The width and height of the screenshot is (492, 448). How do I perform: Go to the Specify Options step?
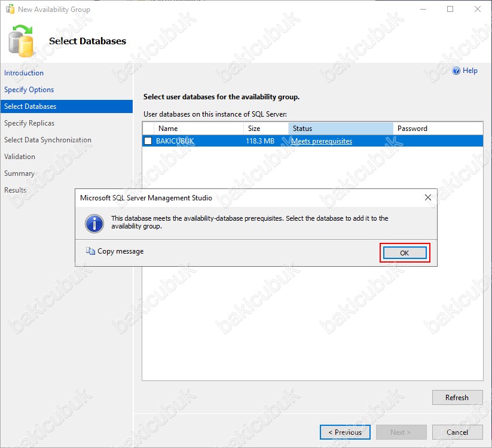tap(29, 90)
